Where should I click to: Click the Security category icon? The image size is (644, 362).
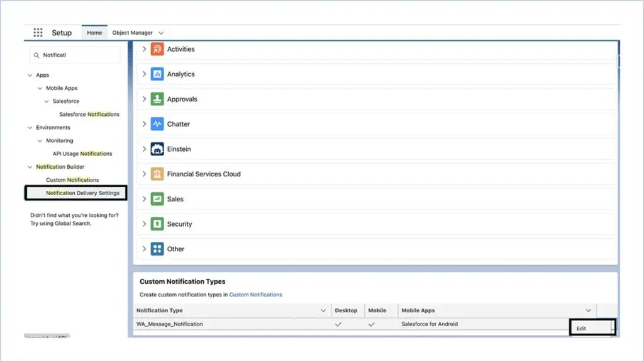tap(157, 223)
